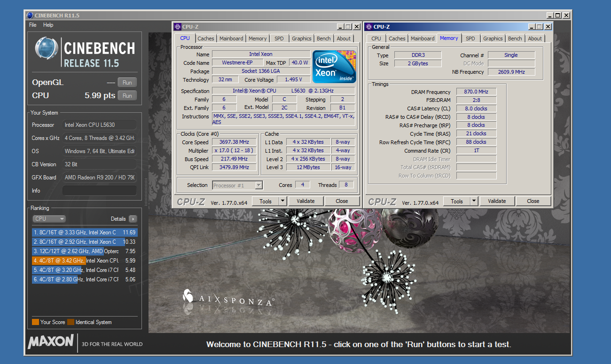Image resolution: width=611 pixels, height=364 pixels.
Task: Click the left CPU-Z window title icon
Action: [x=178, y=27]
